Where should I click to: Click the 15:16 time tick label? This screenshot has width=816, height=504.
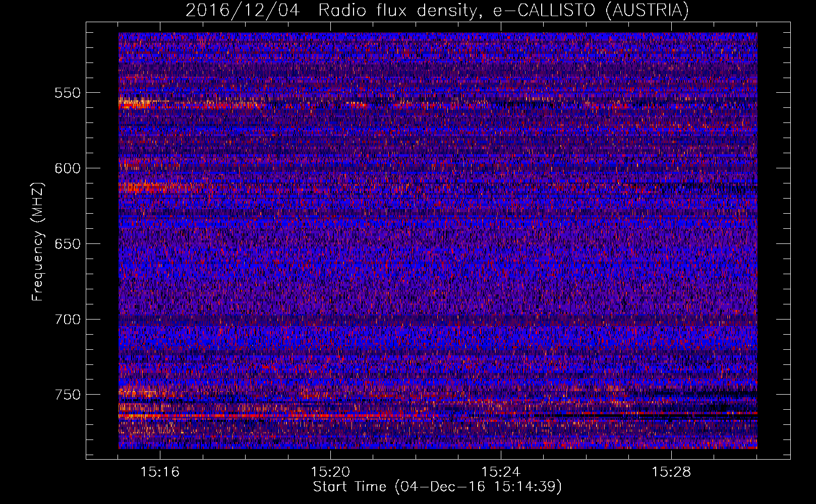[x=160, y=472]
